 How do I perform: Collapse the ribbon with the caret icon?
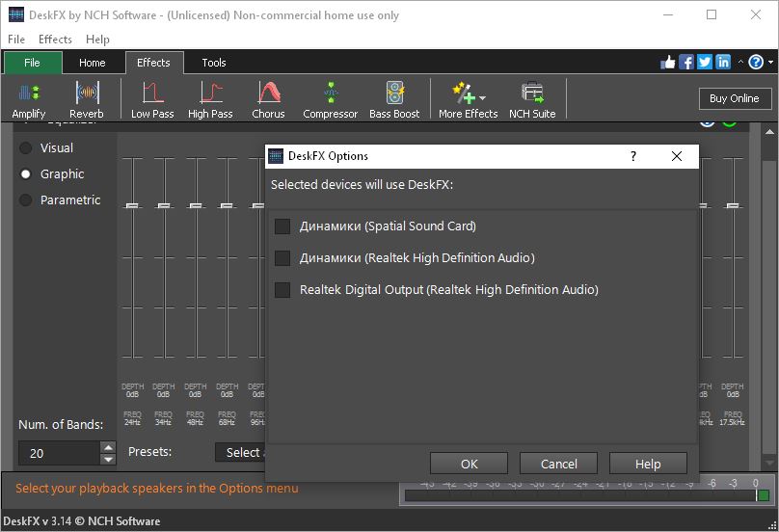[740, 62]
